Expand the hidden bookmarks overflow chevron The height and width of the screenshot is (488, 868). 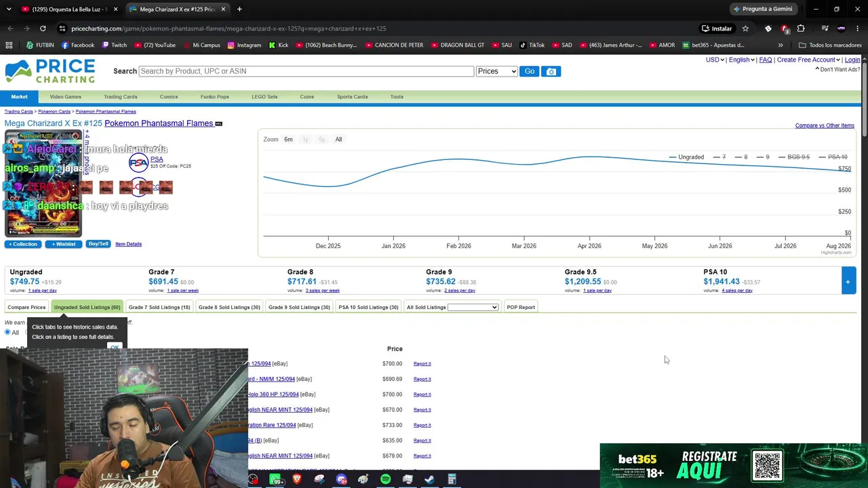[x=781, y=45]
